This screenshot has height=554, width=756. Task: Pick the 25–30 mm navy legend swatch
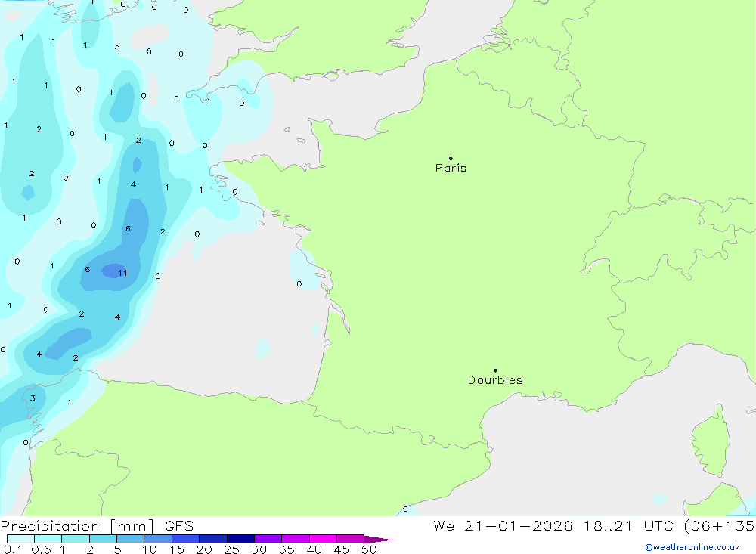click(x=240, y=539)
